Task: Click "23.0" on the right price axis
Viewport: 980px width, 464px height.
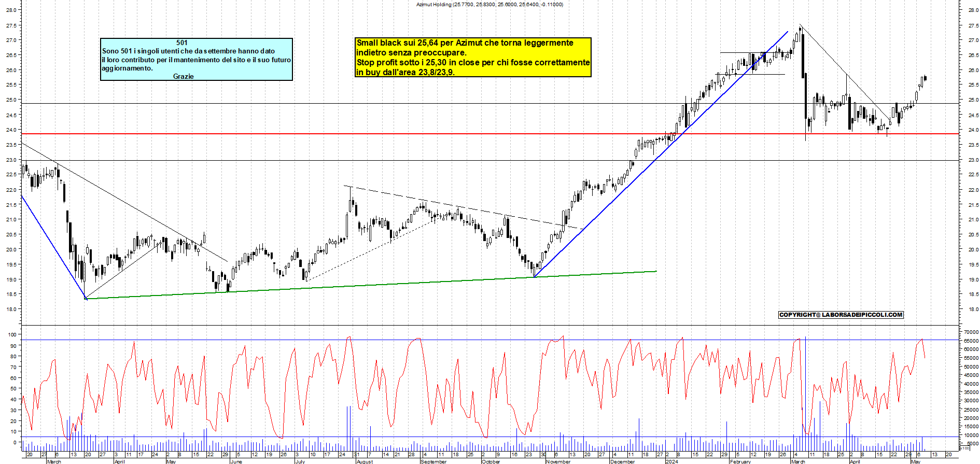Action: pyautogui.click(x=973, y=160)
